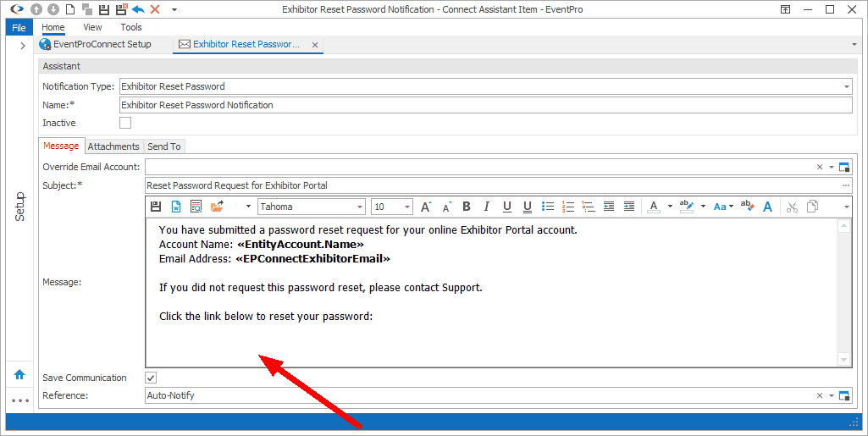
Task: Click the Subject text field
Action: [491, 186]
